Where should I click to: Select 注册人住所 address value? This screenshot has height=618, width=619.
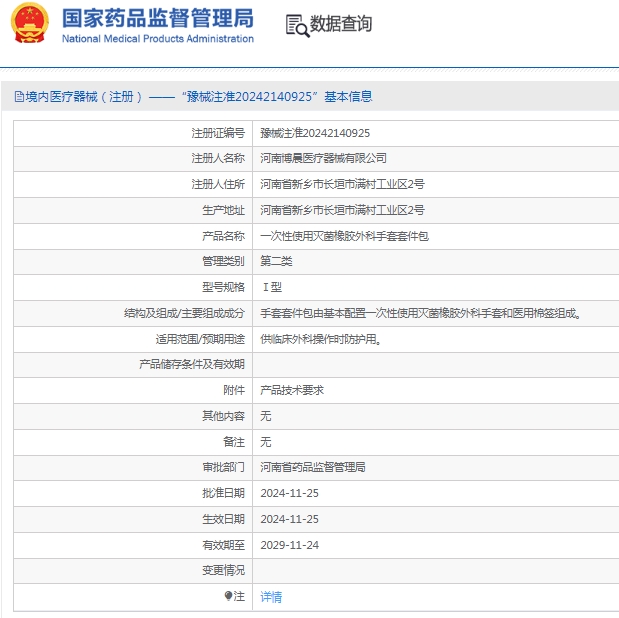pyautogui.click(x=342, y=184)
